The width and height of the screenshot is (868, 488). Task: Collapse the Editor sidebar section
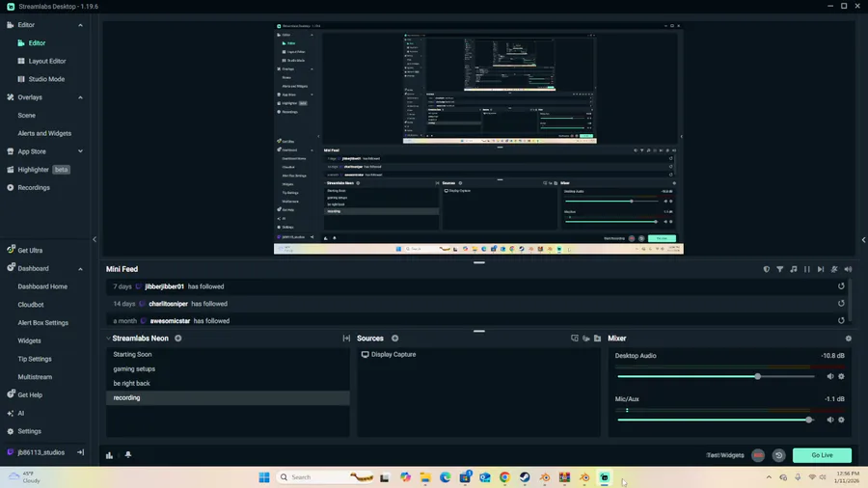tap(80, 25)
